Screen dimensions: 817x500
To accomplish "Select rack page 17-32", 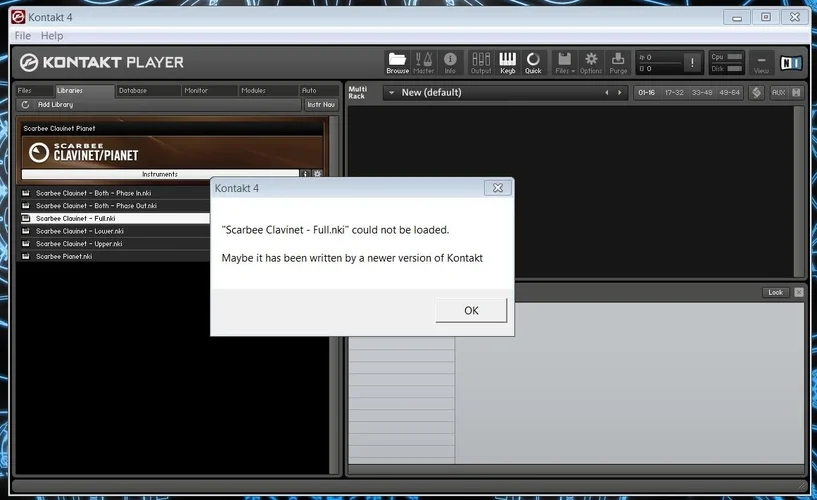I will point(674,93).
